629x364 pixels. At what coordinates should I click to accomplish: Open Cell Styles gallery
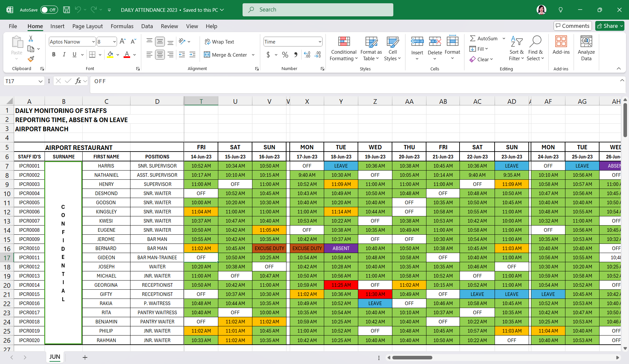392,48
